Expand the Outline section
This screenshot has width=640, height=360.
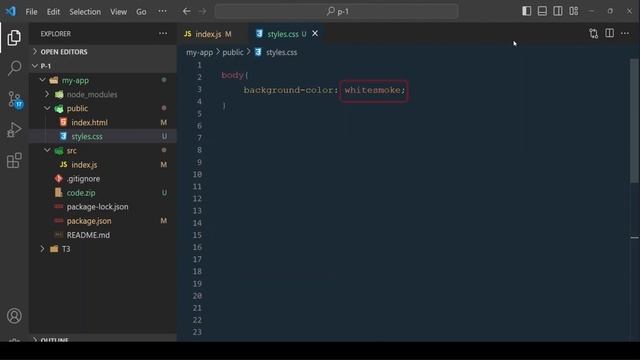[103, 339]
